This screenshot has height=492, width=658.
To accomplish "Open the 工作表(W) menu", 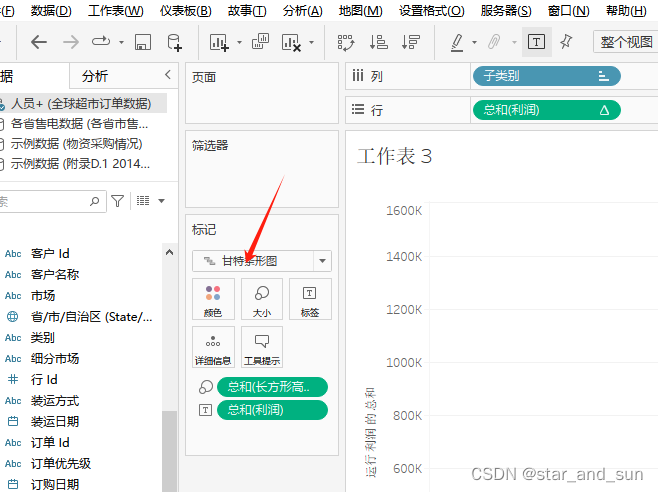I will click(x=116, y=10).
